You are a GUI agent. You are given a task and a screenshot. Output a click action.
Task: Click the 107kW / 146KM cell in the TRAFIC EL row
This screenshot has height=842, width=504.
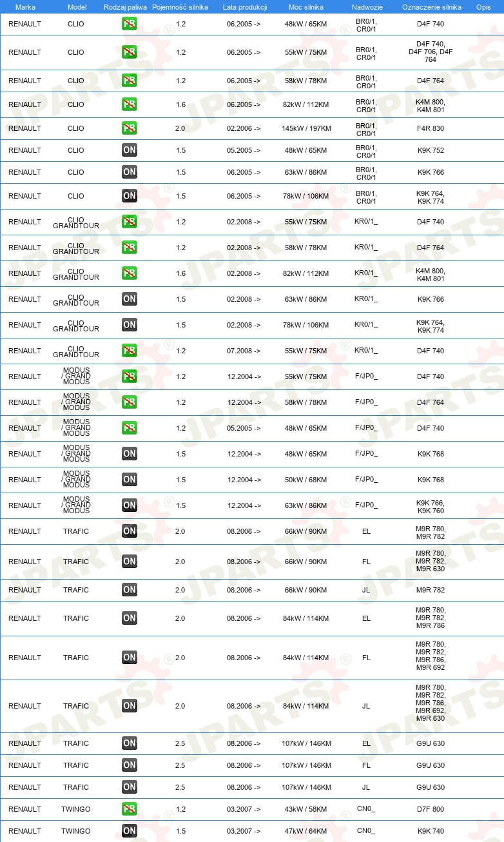pyautogui.click(x=307, y=743)
